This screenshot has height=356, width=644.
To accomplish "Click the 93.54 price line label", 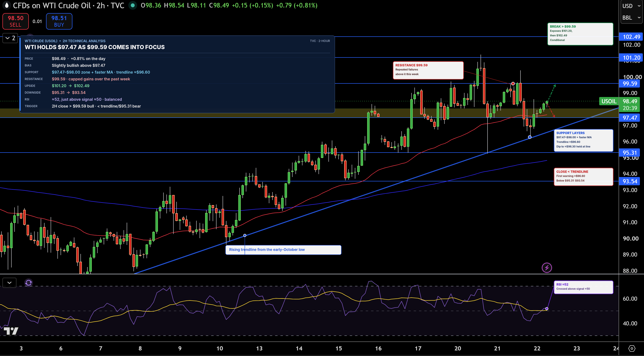I will click(629, 181).
